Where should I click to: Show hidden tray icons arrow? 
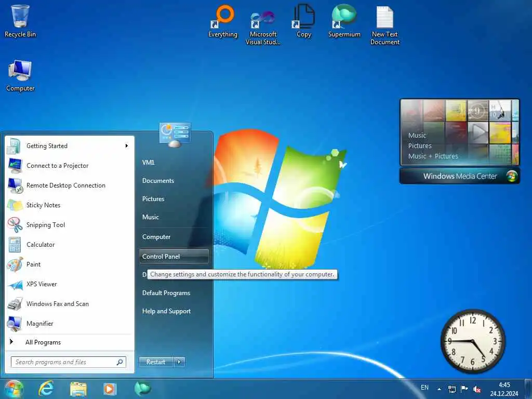(x=439, y=389)
